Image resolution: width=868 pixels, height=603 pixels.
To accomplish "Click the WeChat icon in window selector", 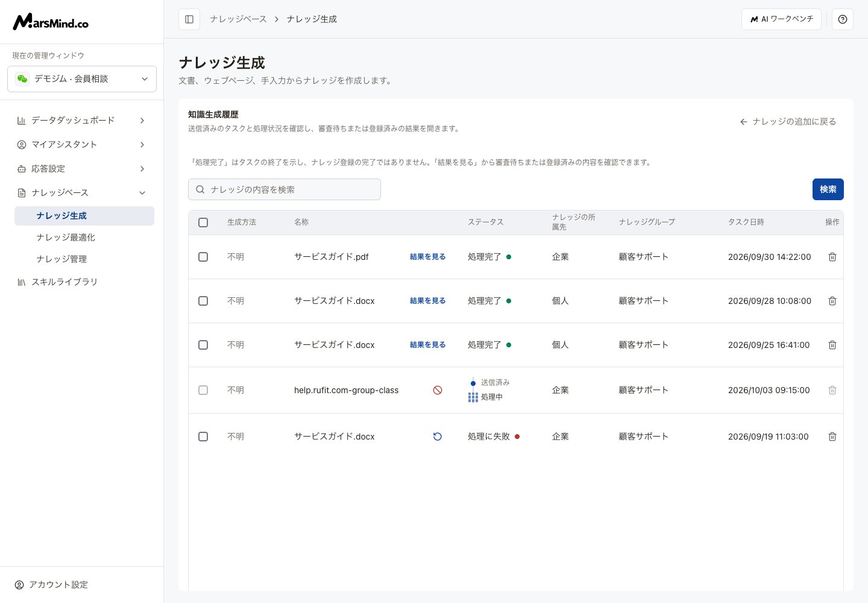I will click(22, 79).
